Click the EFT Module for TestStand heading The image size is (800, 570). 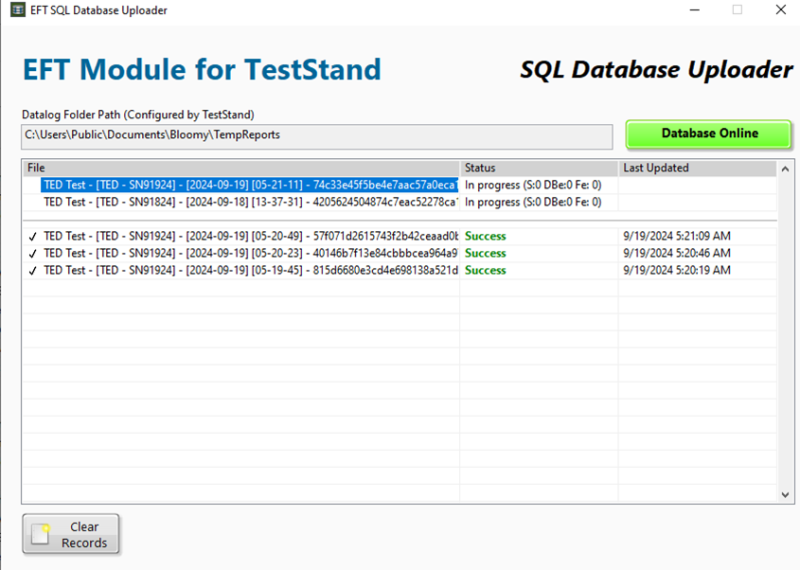tap(202, 70)
